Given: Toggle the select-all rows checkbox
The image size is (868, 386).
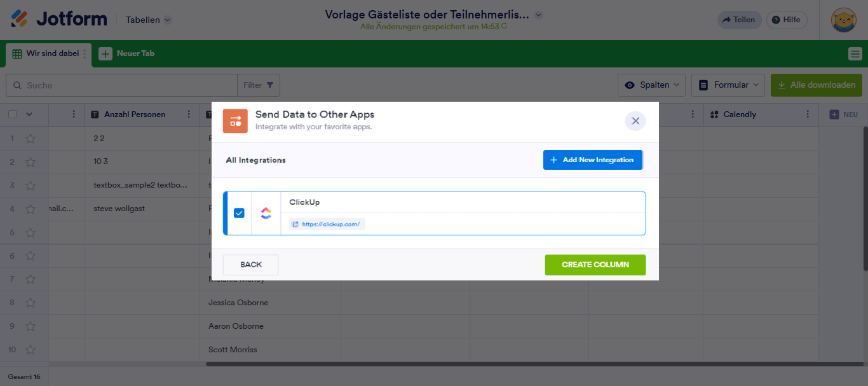Looking at the screenshot, I should 12,114.
